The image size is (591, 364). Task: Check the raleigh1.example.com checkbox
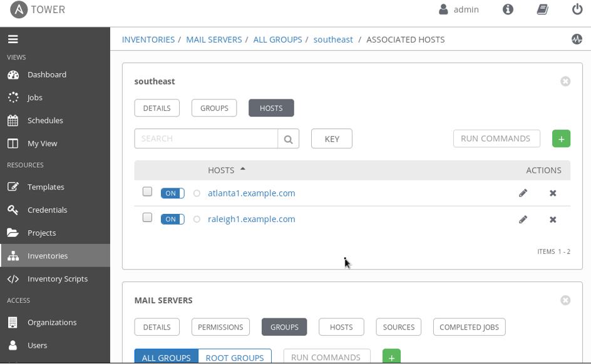(147, 218)
